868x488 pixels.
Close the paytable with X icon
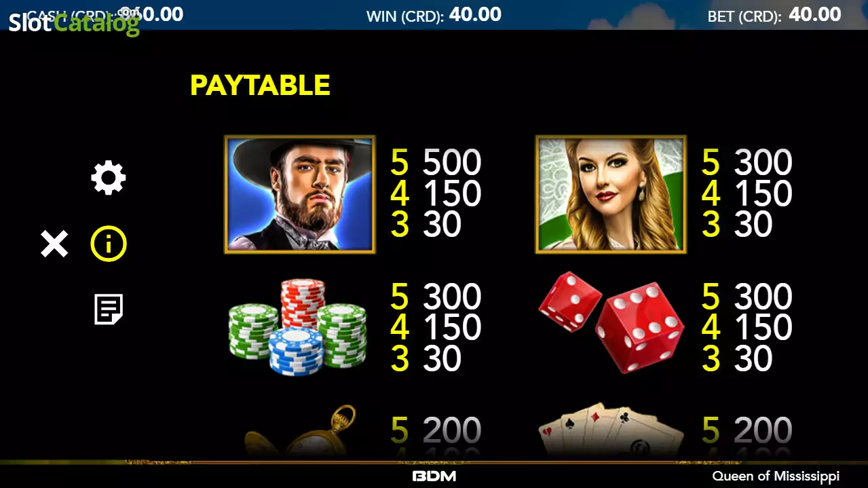(x=54, y=244)
